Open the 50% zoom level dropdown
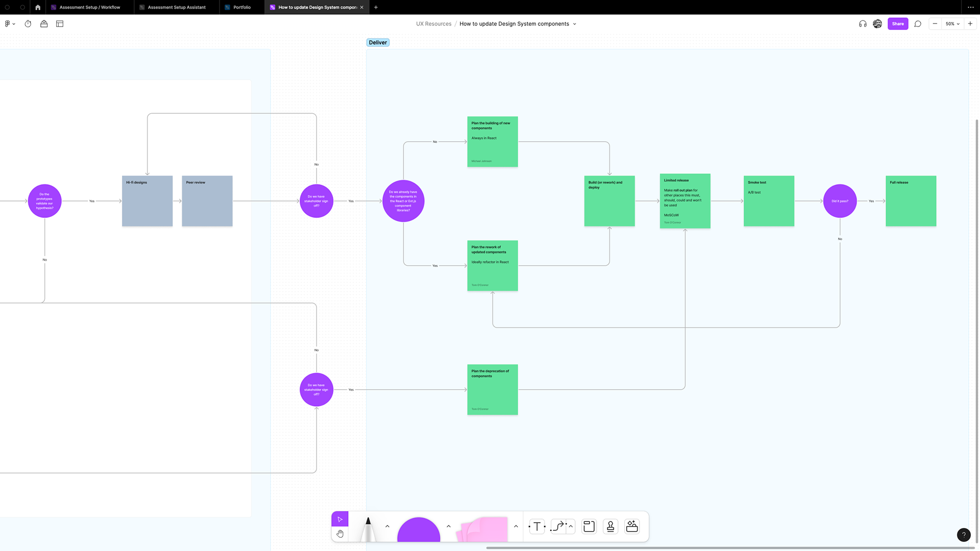980x551 pixels. click(x=952, y=23)
